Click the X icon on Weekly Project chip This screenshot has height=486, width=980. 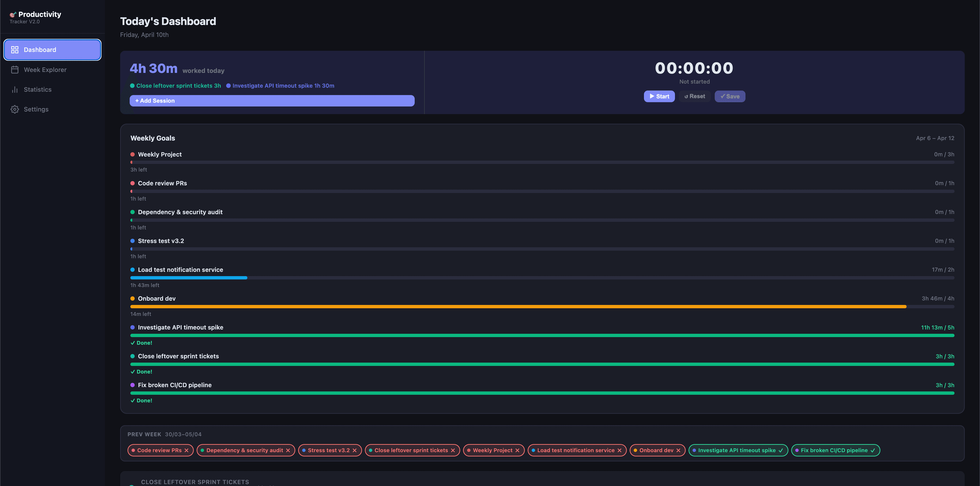(x=517, y=450)
